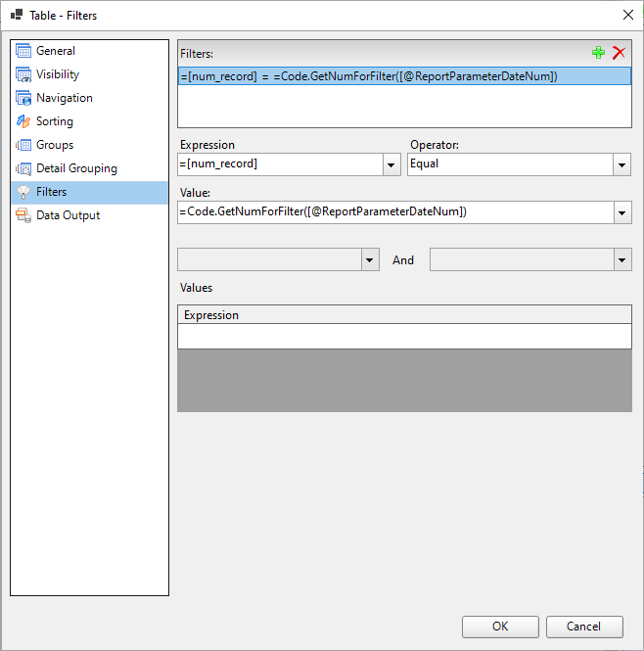
Task: Select the Detail Grouping page icon
Action: [23, 168]
